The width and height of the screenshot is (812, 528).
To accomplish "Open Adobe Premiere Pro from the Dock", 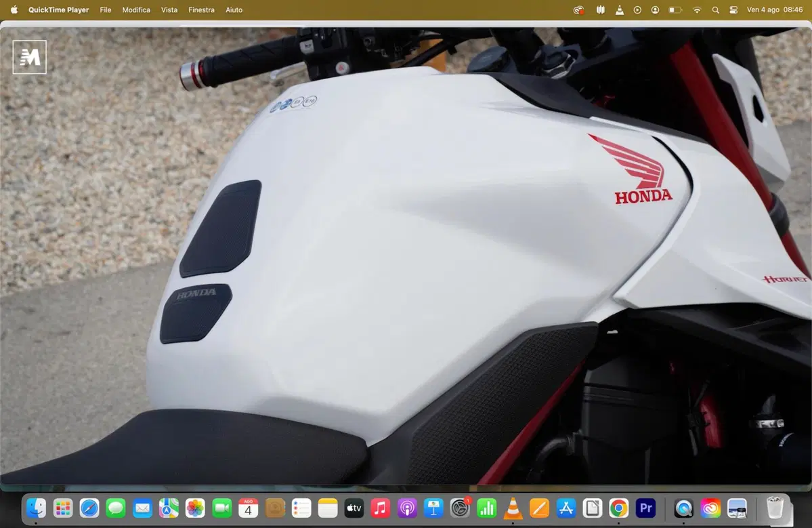I will (645, 508).
